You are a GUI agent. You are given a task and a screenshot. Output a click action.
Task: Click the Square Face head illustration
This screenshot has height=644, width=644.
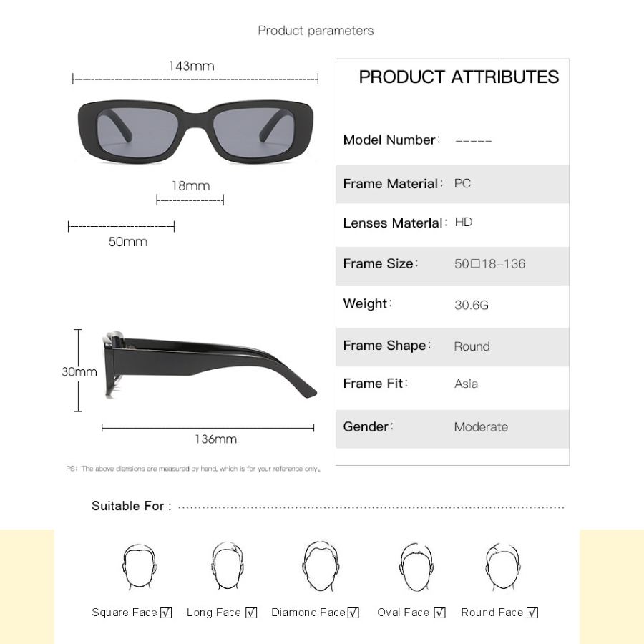140,567
